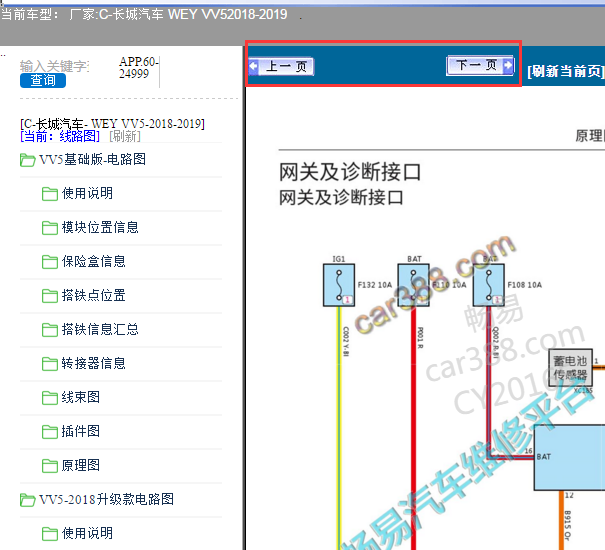Screen dimensions: 605x550
Task: Click the APP.60-24999 version text
Action: (x=139, y=68)
